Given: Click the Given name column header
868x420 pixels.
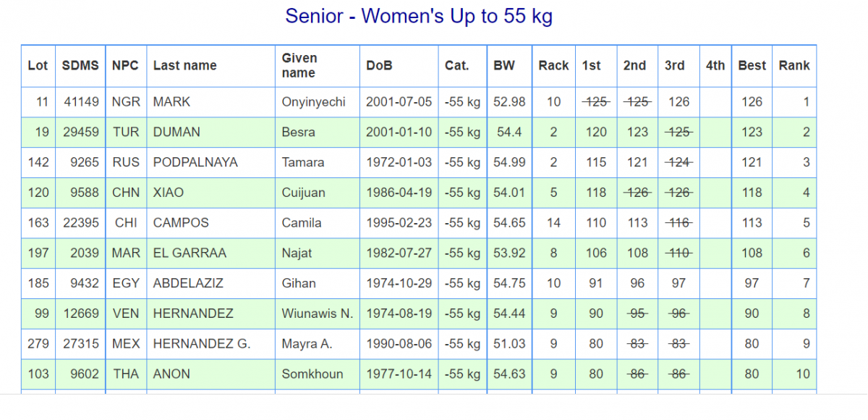Looking at the screenshot, I should click(299, 65).
